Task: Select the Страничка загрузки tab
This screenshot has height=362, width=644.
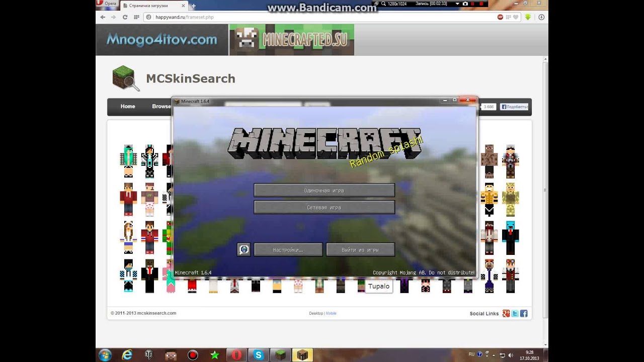Action: point(154,6)
